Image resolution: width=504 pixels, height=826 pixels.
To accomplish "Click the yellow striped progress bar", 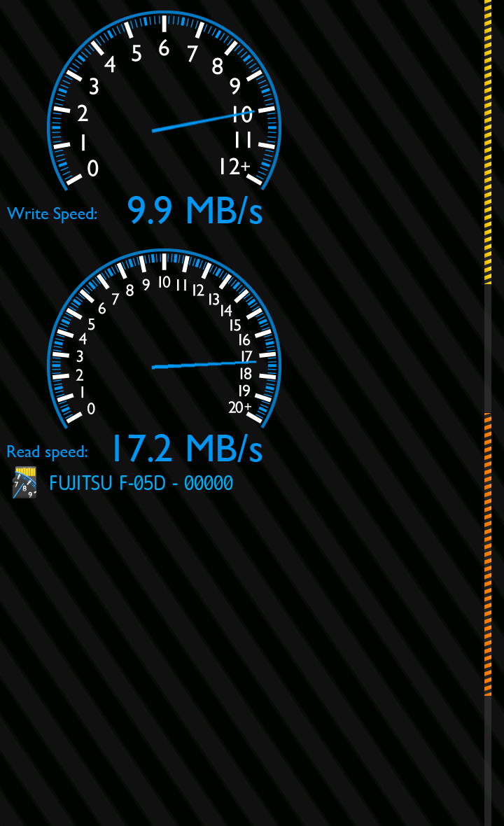I will coord(488,141).
